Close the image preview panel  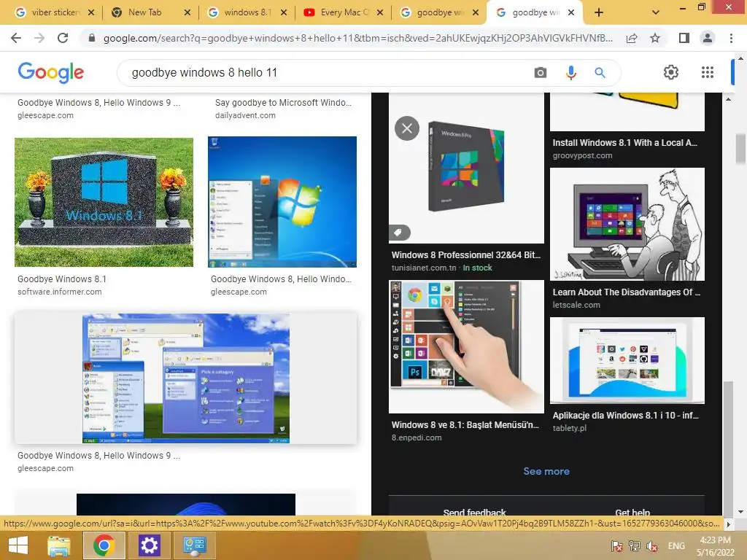407,128
